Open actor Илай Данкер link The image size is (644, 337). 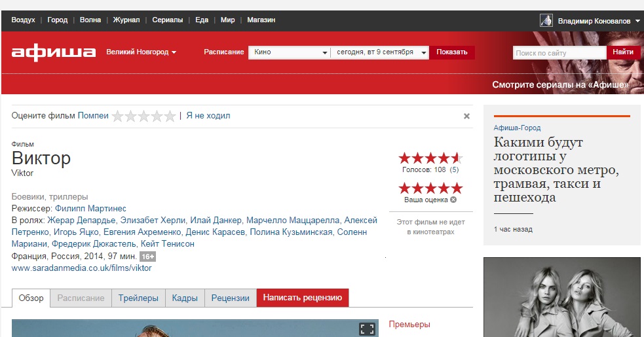216,221
